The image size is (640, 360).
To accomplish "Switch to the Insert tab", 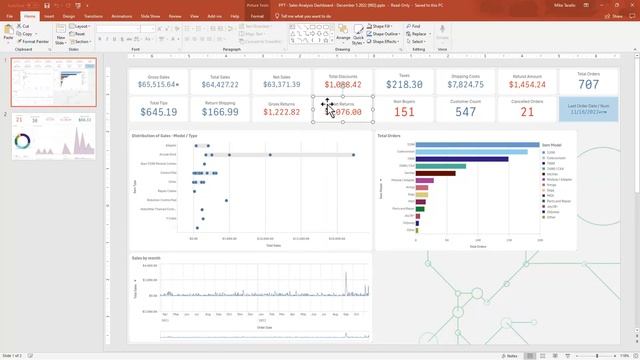I will coord(49,16).
